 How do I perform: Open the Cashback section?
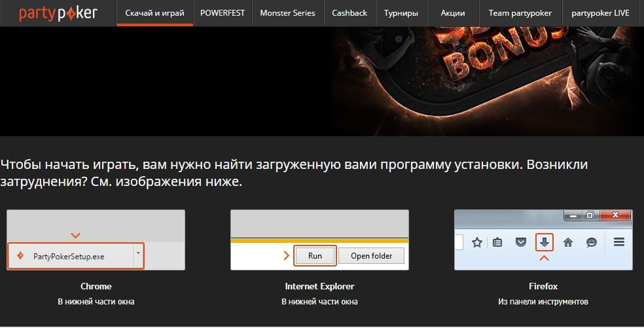349,13
